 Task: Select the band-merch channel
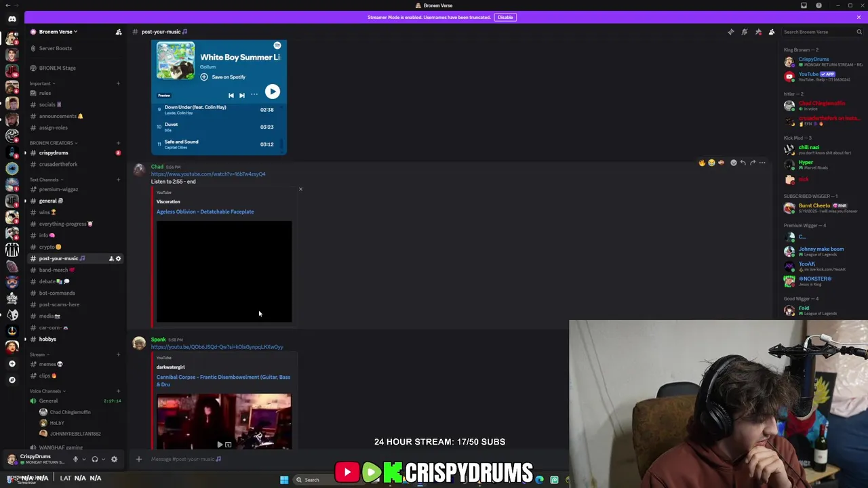coord(75,270)
